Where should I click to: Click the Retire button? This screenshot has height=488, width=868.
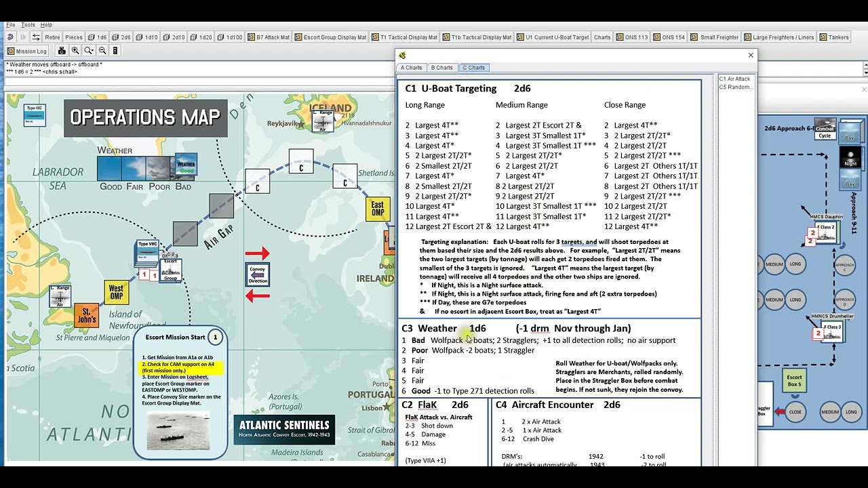(52, 37)
